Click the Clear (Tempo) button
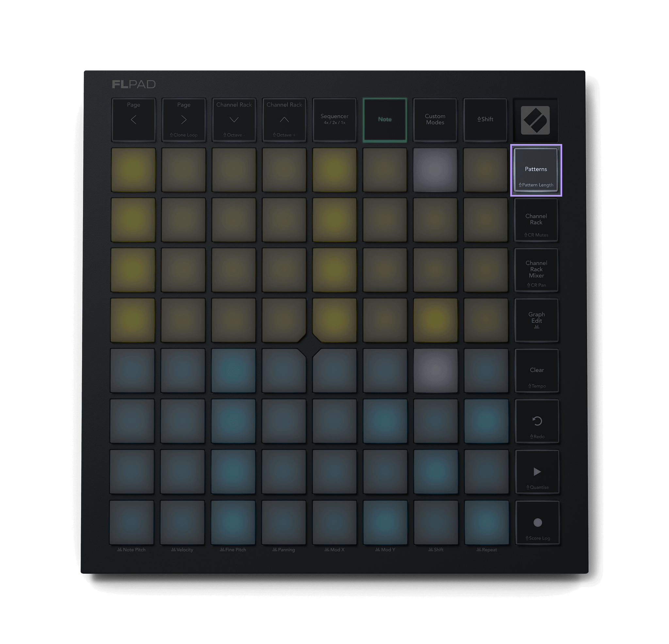 point(537,371)
